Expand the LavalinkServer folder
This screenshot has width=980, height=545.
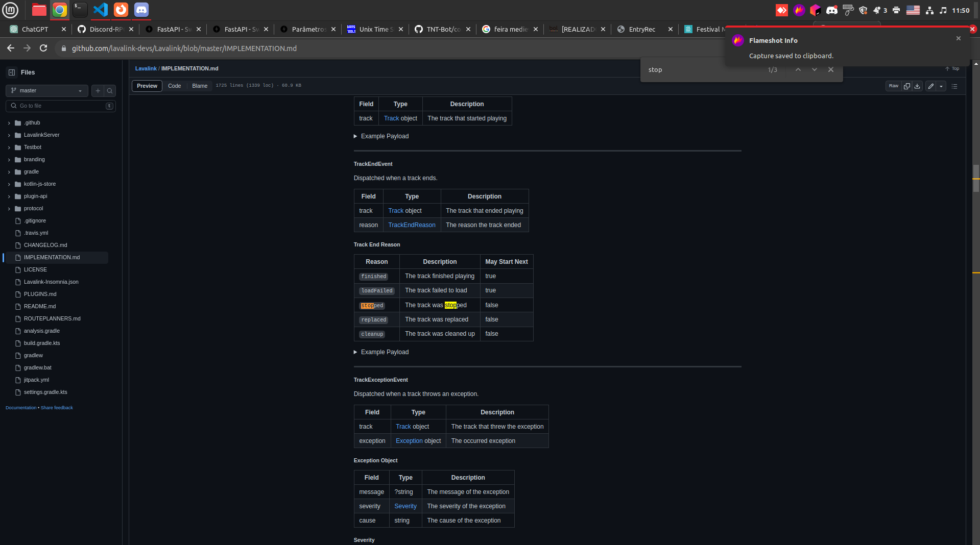pos(9,135)
